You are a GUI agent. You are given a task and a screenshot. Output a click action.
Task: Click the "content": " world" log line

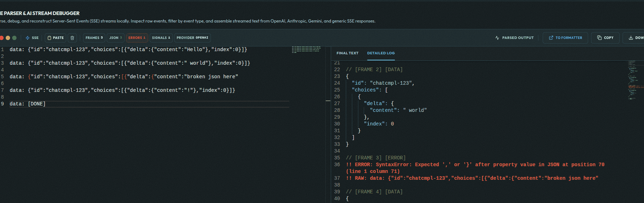click(398, 110)
